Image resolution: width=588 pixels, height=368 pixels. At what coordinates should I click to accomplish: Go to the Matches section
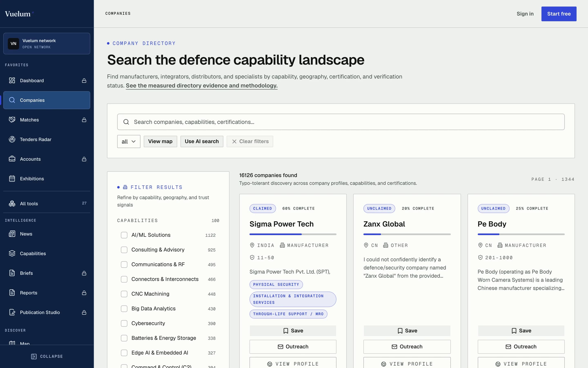[47, 120]
